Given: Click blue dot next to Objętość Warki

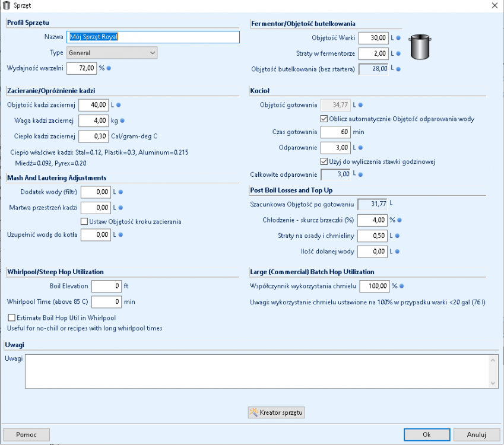Looking at the screenshot, I should [x=399, y=38].
